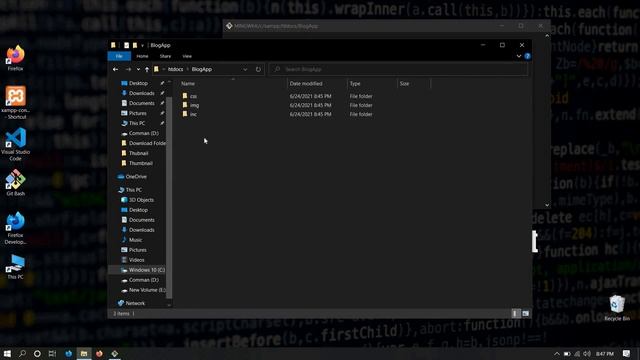Open Music under This PC

pos(136,240)
